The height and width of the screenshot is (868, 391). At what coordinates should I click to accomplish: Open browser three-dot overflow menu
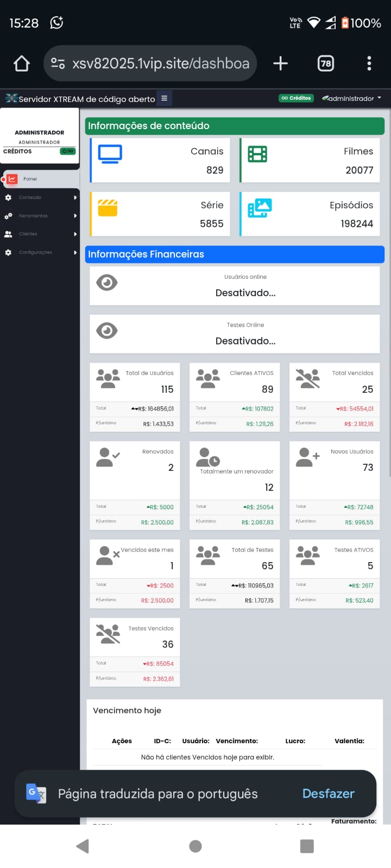click(x=369, y=63)
